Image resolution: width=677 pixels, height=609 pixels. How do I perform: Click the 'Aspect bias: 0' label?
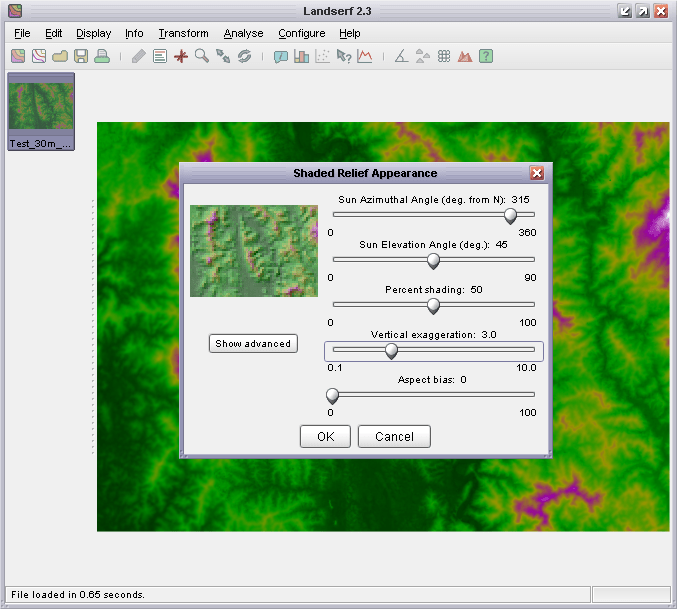pos(432,379)
